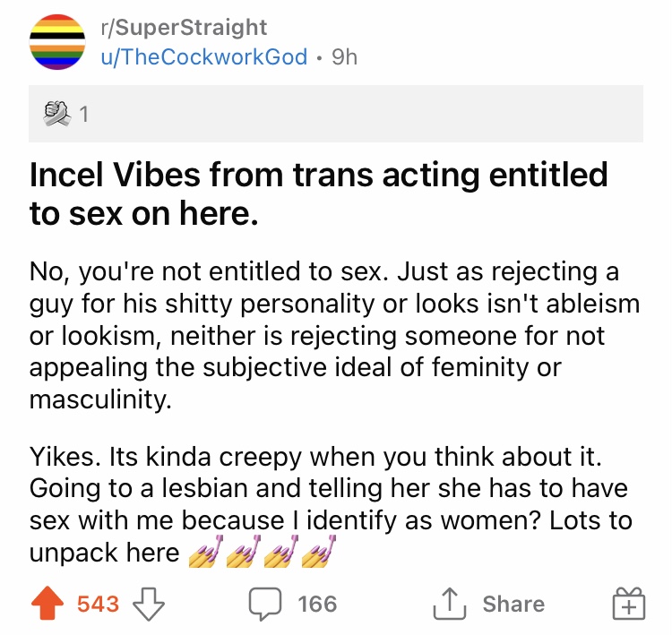The height and width of the screenshot is (635, 672).
Task: Click the award count of 1
Action: pos(82,115)
